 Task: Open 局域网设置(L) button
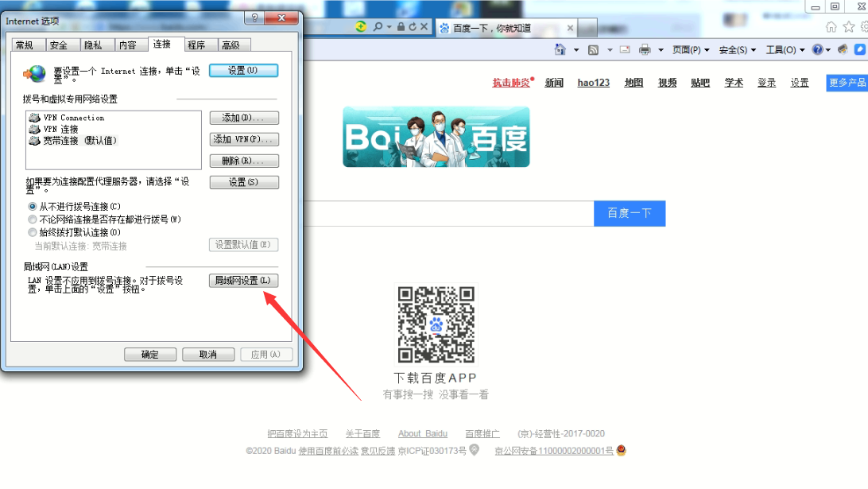pos(243,281)
